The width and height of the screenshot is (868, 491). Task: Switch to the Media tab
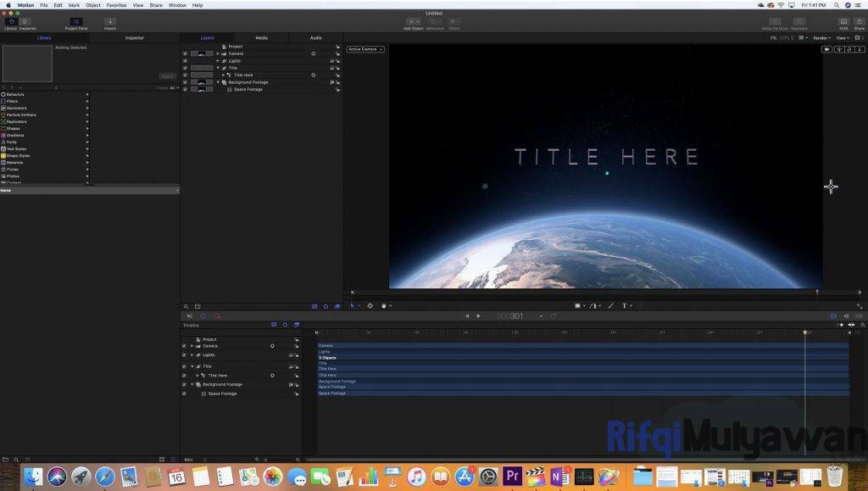pos(261,37)
